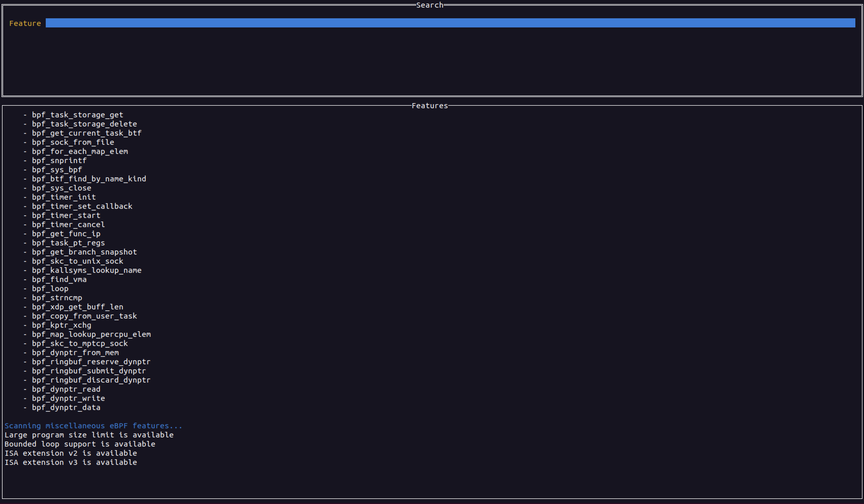Select bpf_get_current_task_btf in the list
This screenshot has height=504, width=864.
click(87, 133)
